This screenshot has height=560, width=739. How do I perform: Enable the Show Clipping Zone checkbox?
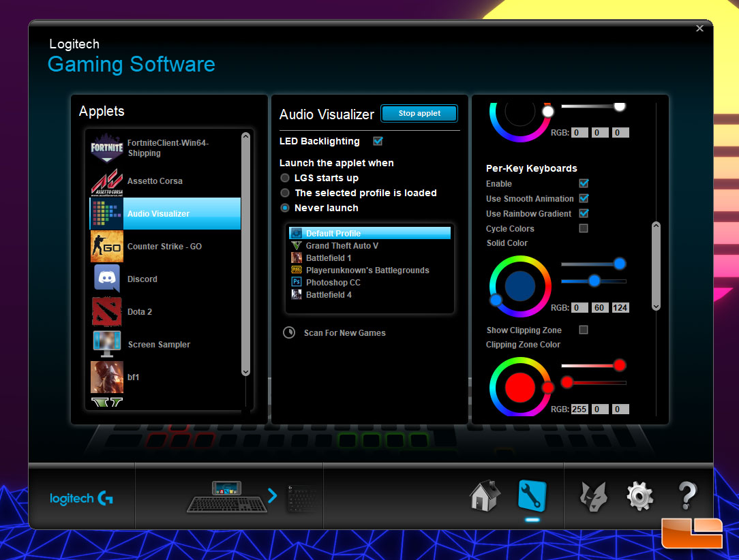pos(584,330)
